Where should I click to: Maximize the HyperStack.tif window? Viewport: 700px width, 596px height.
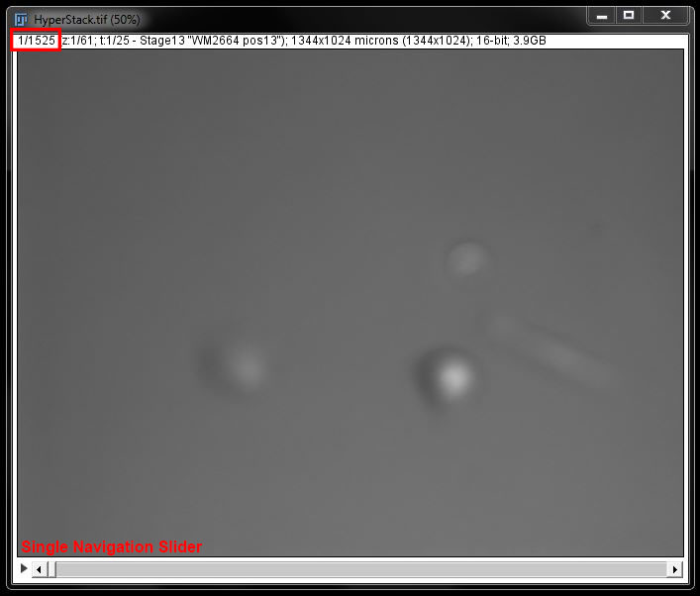pos(628,16)
